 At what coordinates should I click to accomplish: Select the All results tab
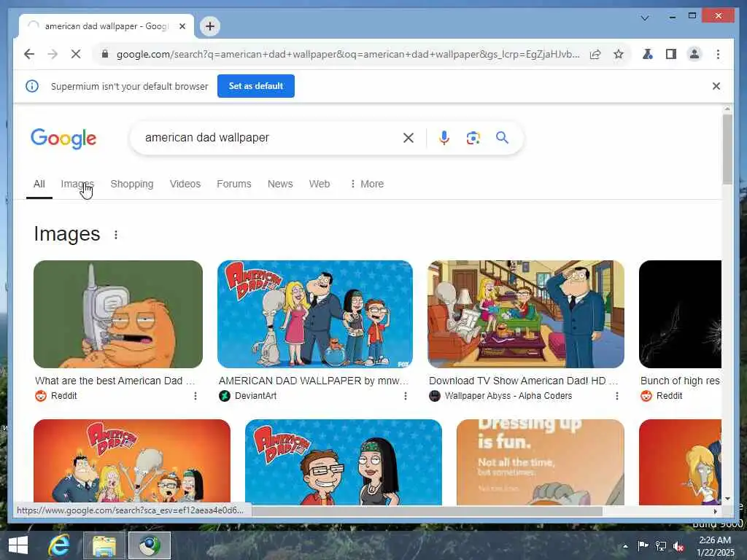pyautogui.click(x=39, y=184)
